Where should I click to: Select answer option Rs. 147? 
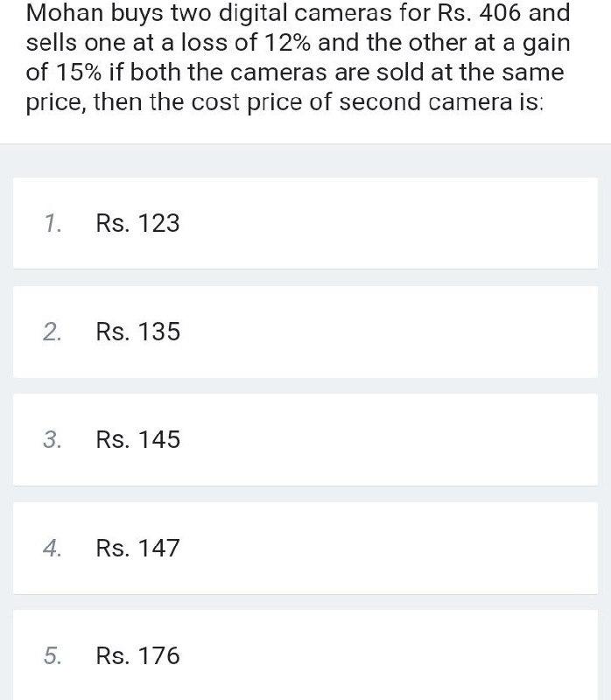click(305, 549)
